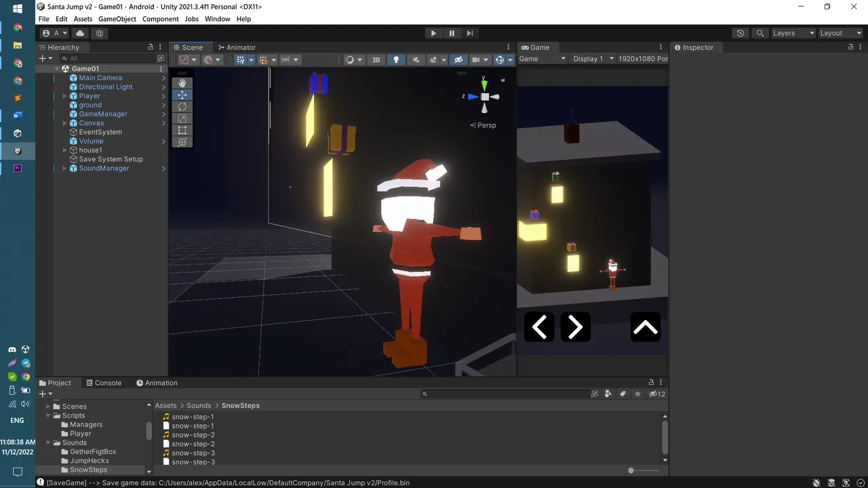Select the Rotate tool in Scene toolbar

point(182,106)
